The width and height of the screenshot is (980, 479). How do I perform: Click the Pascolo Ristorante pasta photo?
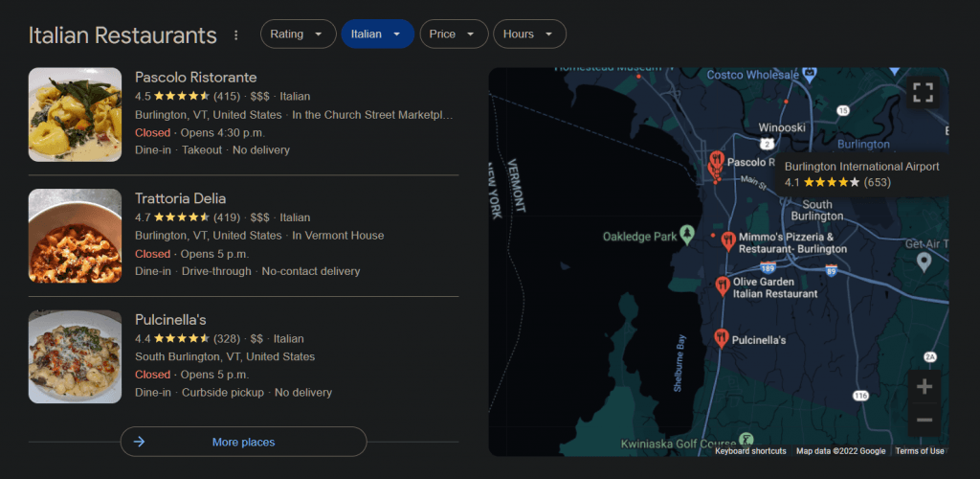(75, 114)
